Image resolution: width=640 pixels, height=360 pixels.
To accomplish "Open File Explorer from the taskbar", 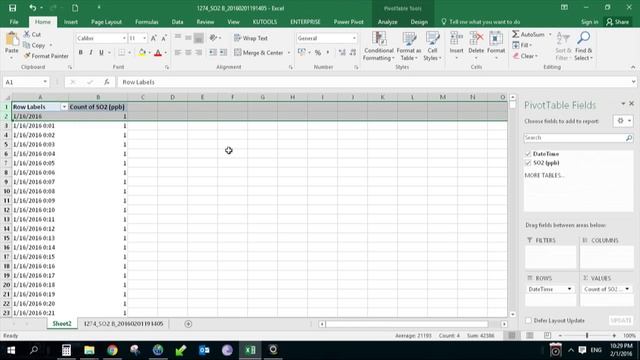I will [x=89, y=350].
